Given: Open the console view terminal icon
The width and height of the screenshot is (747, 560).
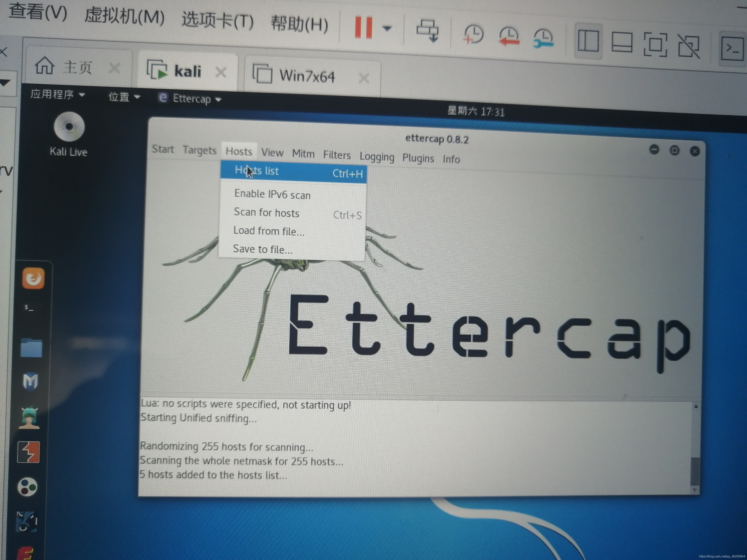Looking at the screenshot, I should [732, 49].
